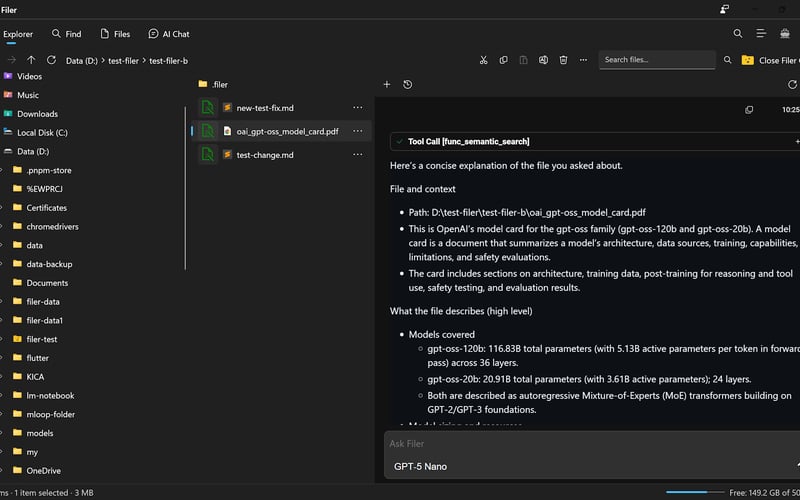This screenshot has height=500, width=800.
Task: Click test-filer-b breadcrumb segment
Action: pos(168,61)
